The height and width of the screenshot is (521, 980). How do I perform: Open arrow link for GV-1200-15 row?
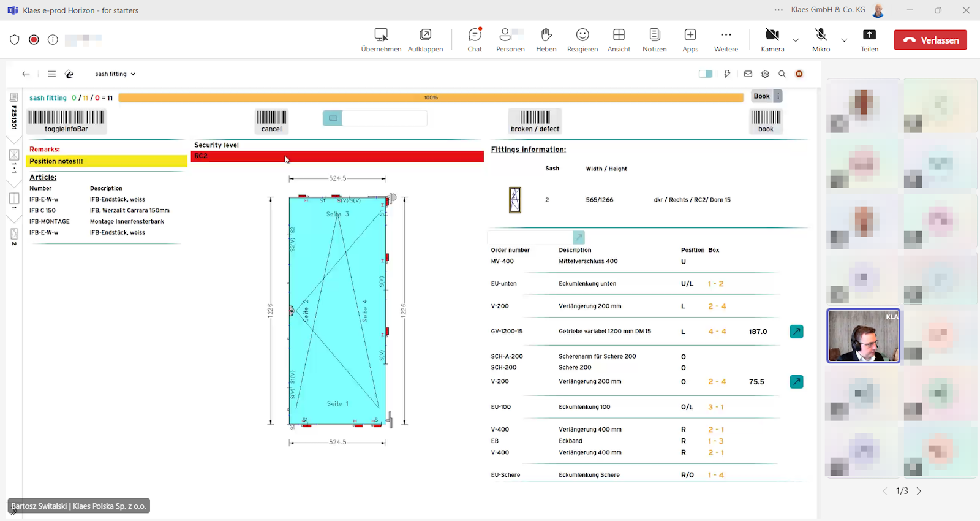[796, 332]
